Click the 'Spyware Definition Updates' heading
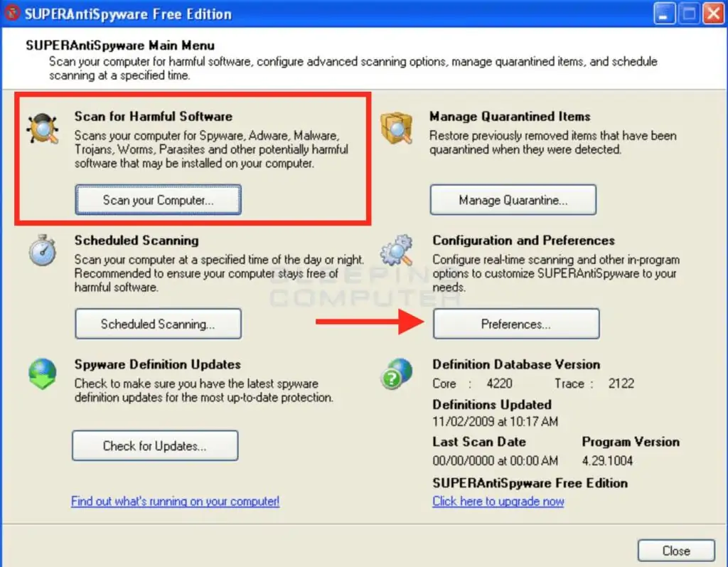728x567 pixels. pyautogui.click(x=157, y=364)
